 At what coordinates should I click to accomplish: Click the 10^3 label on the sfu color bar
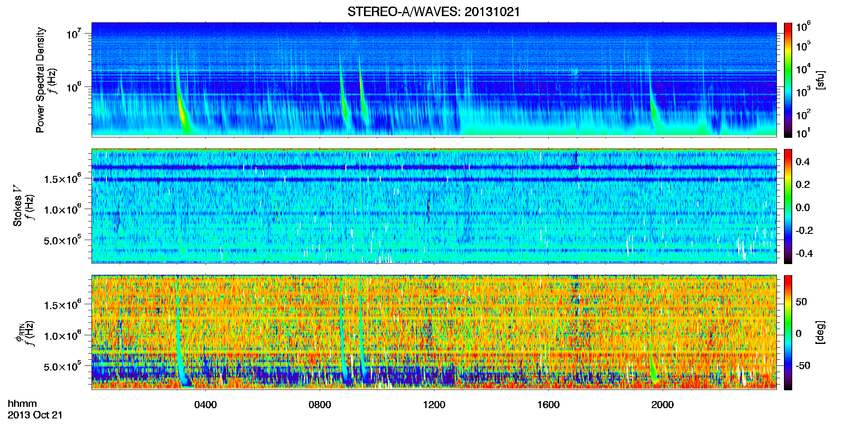pyautogui.click(x=803, y=91)
